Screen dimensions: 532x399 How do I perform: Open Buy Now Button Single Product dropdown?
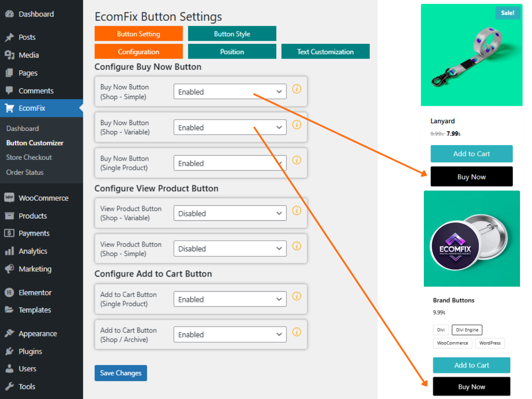230,163
